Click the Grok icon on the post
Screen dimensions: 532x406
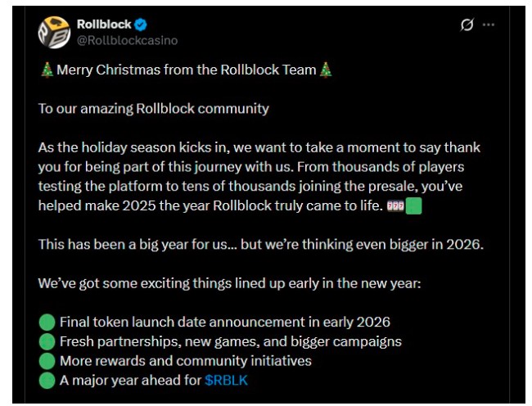467,25
